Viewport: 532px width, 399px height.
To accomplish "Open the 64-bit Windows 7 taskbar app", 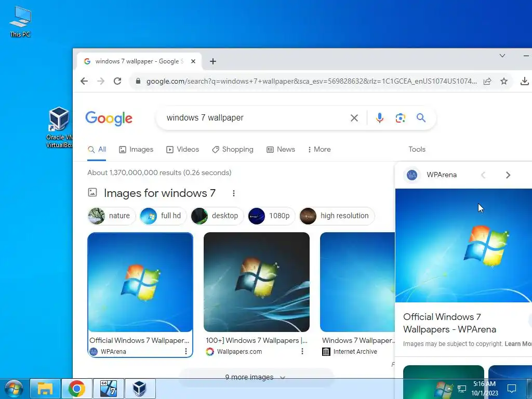I will tap(108, 389).
